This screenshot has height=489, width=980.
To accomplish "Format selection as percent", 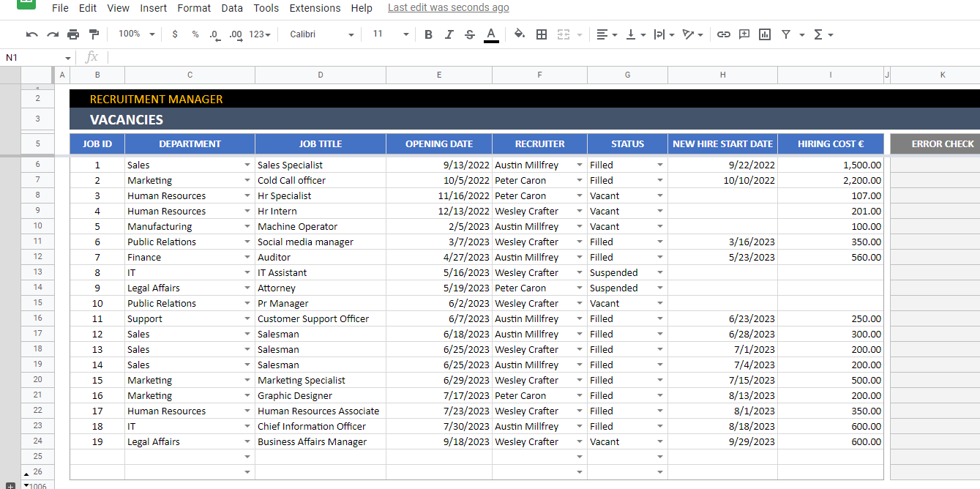I will click(195, 34).
